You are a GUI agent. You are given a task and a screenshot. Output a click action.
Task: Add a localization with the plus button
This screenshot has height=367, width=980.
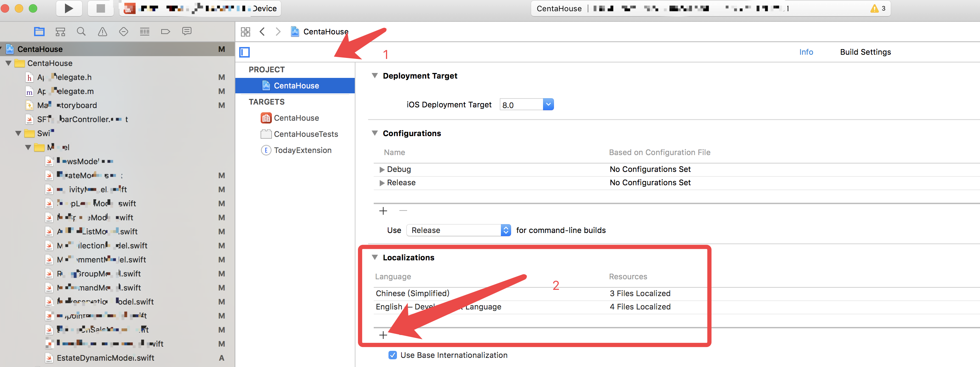(x=383, y=335)
